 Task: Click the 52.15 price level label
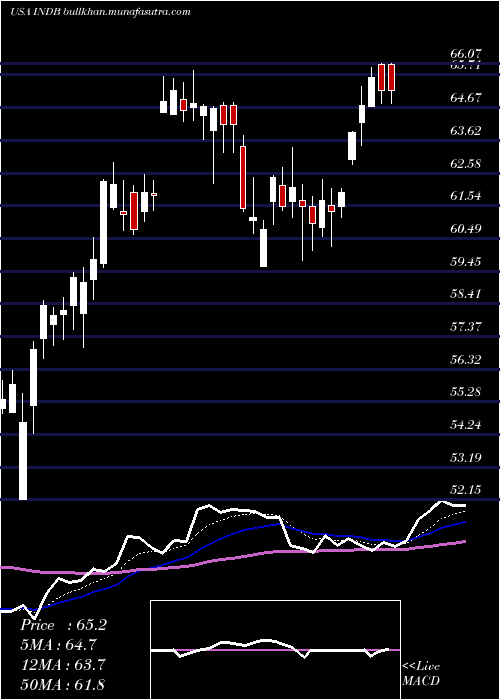[466, 490]
